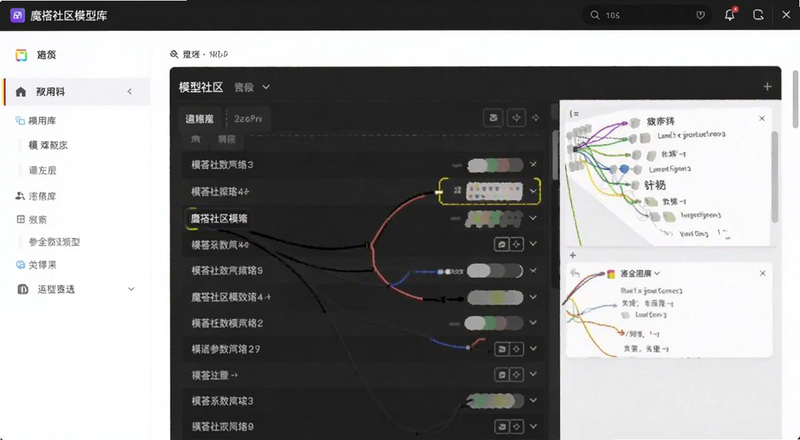Click the blue overlapping-squares sidebar icon
Screen dimensions: 800x440
tap(20, 120)
